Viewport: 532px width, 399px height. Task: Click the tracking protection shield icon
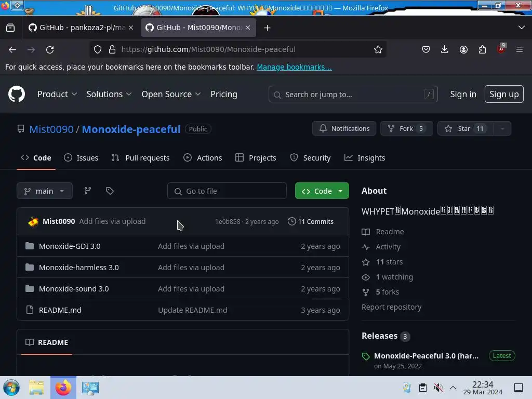tap(98, 49)
